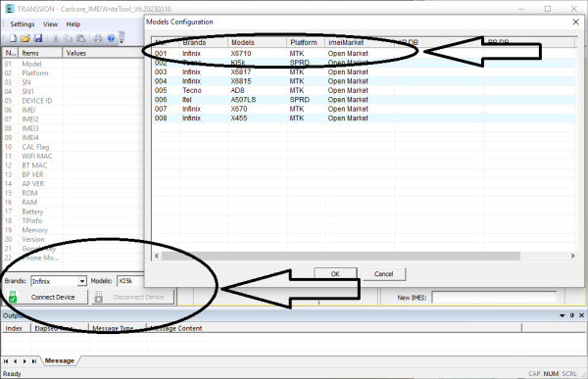
Task: Click the New file toolbar icon
Action: tap(13, 38)
